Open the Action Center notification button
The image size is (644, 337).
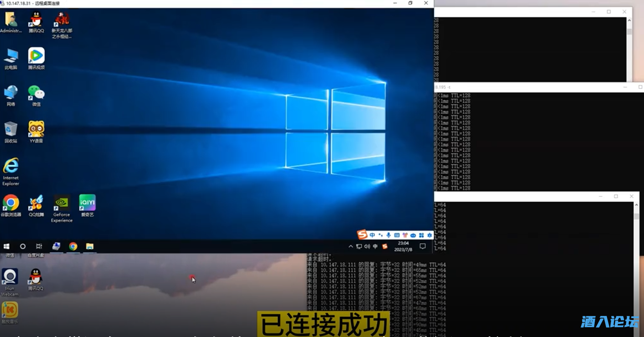coord(422,246)
